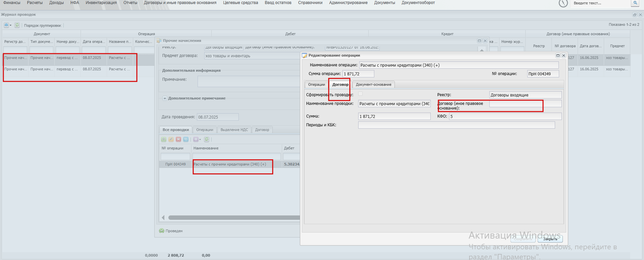Select Операции tab in Прочие начисления window

click(205, 130)
